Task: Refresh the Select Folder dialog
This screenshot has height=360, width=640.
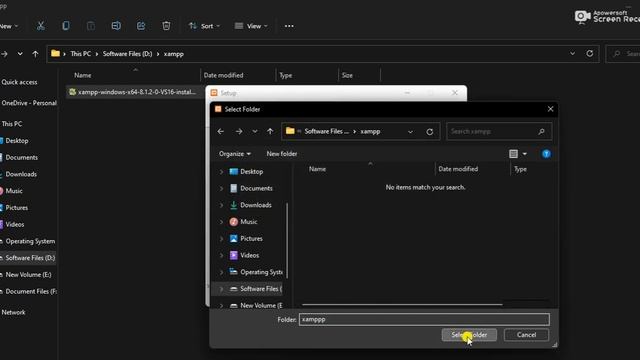Action: [x=429, y=132]
